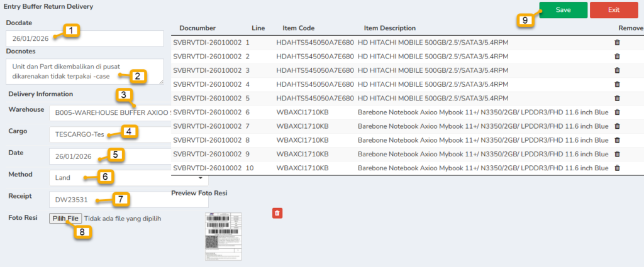Delete line 10 using the trash icon
This screenshot has height=267, width=644.
click(617, 168)
